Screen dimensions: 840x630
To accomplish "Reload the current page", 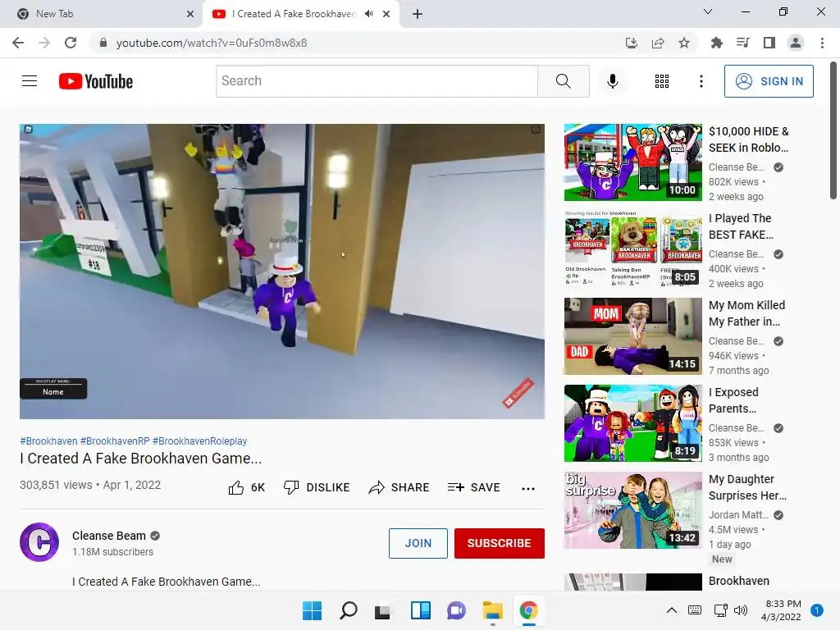I will (x=71, y=43).
